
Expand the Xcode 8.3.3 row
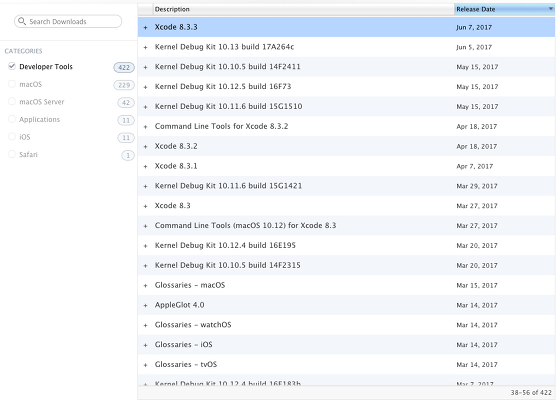coord(145,27)
